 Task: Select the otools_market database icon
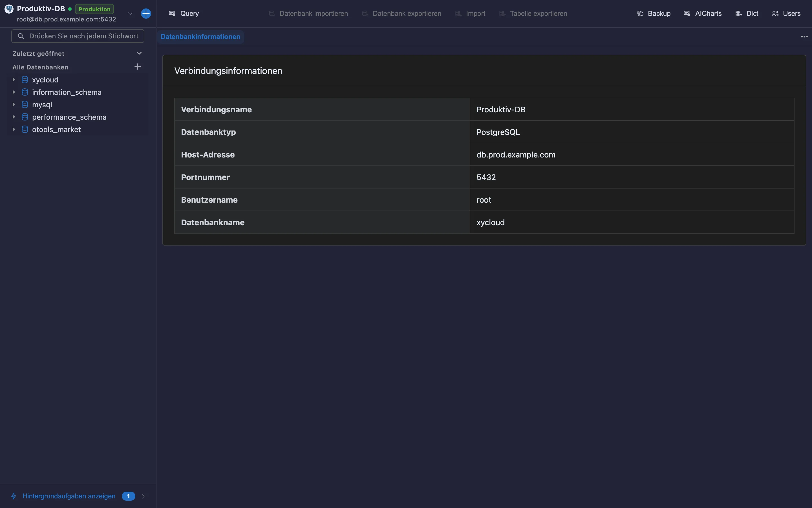tap(25, 129)
